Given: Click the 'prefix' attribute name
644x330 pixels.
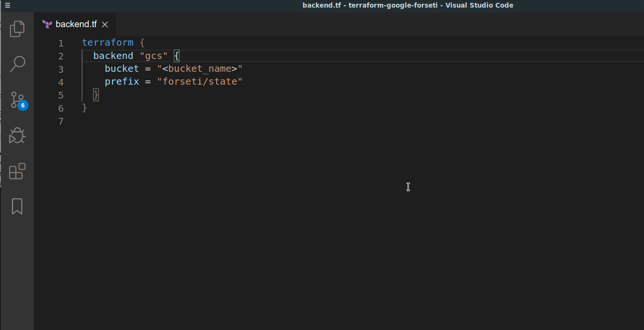Looking at the screenshot, I should pos(122,81).
